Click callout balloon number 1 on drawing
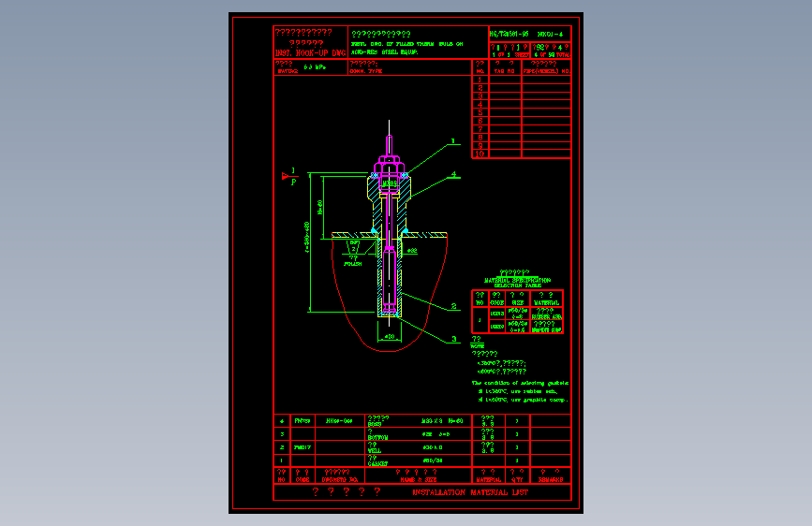Viewport: 812px width, 526px height. pos(453,140)
